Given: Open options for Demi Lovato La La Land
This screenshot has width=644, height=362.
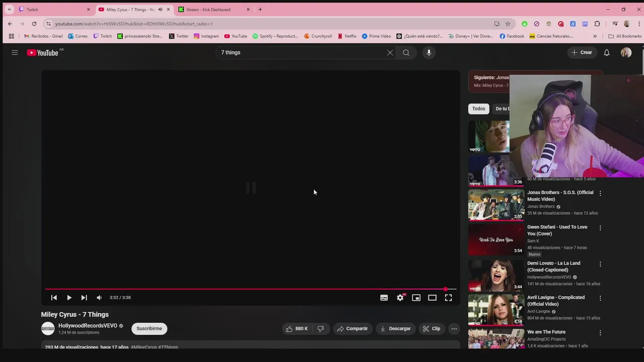Looking at the screenshot, I should (x=600, y=264).
